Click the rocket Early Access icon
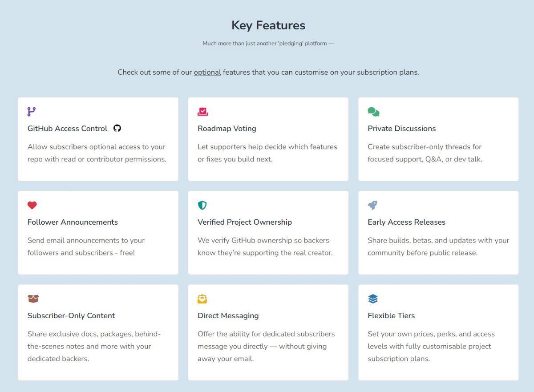Image resolution: width=534 pixels, height=392 pixels. pyautogui.click(x=372, y=205)
